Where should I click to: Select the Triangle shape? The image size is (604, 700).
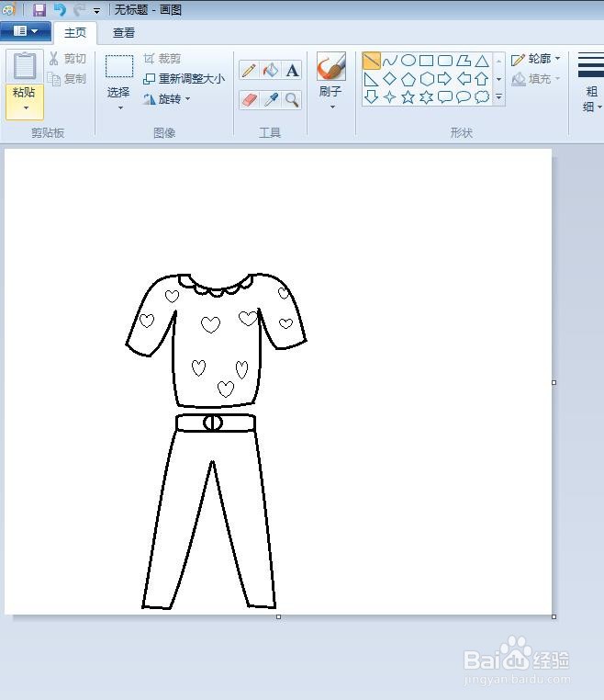click(x=482, y=61)
